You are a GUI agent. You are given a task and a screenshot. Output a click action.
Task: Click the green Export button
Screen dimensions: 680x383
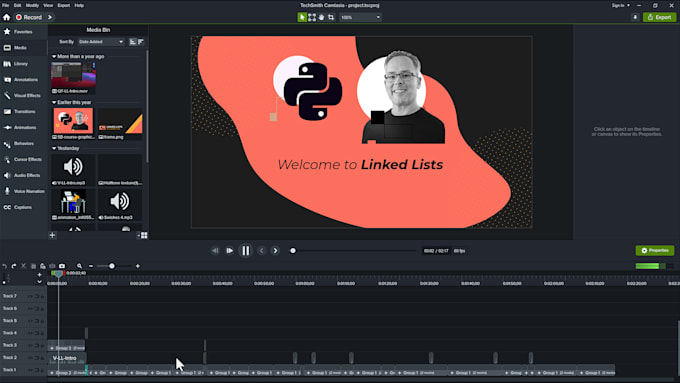click(x=659, y=17)
